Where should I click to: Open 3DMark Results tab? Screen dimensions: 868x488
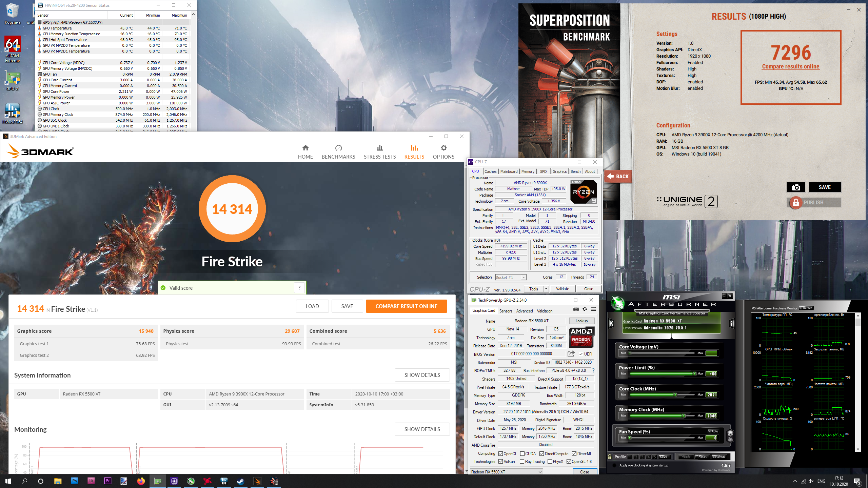click(414, 151)
